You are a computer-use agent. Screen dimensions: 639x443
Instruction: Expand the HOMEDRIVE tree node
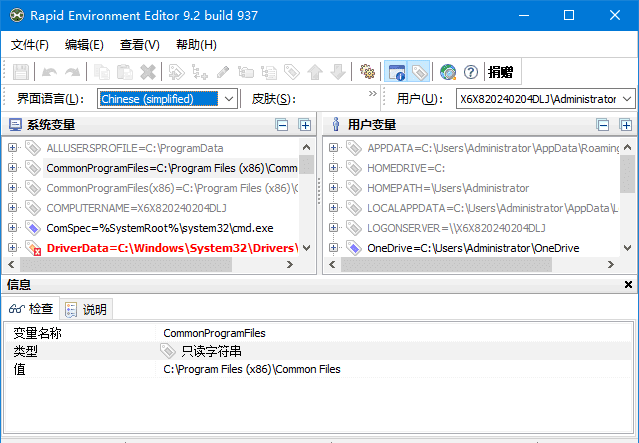(333, 168)
